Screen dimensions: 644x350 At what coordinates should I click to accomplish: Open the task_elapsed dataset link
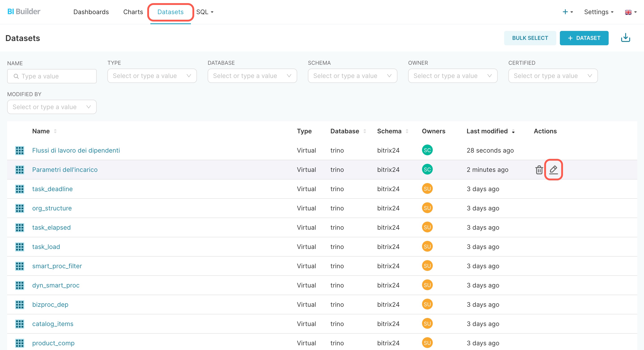tap(51, 227)
